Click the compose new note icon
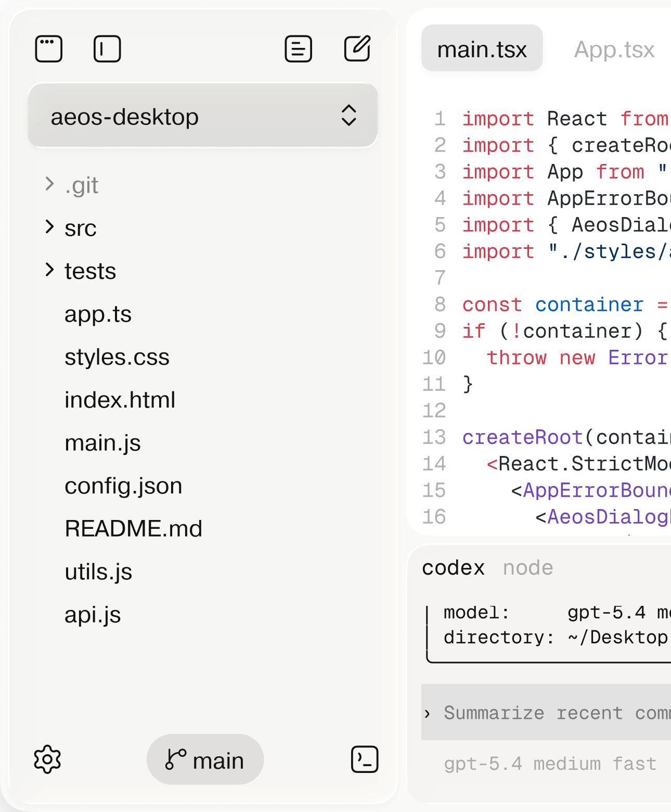 (x=357, y=49)
